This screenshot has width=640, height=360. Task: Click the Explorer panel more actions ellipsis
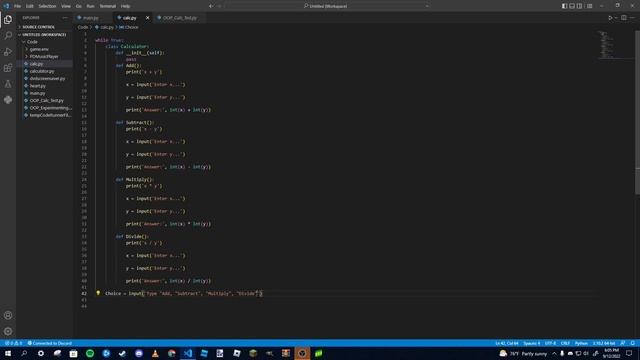[x=65, y=18]
